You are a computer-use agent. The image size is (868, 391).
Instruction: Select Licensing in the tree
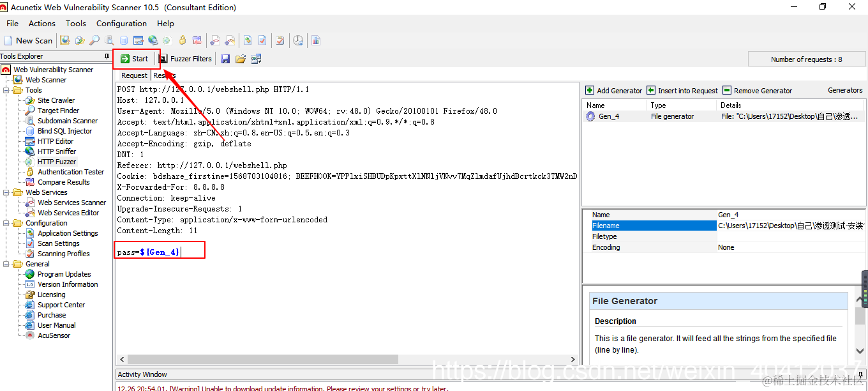click(x=52, y=295)
